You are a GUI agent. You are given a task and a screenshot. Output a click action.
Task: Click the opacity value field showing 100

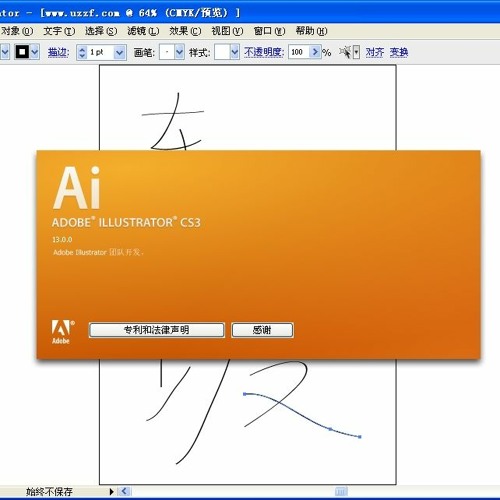[x=299, y=52]
